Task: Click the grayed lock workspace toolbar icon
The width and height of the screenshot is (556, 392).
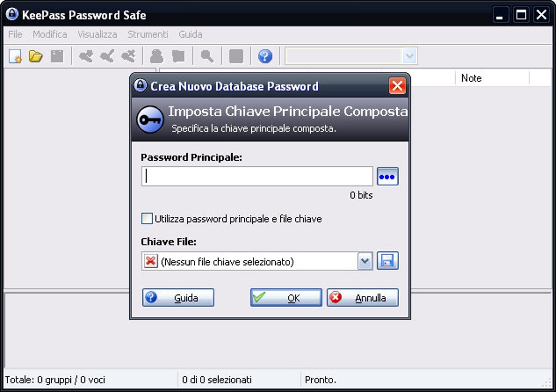Action: click(236, 56)
